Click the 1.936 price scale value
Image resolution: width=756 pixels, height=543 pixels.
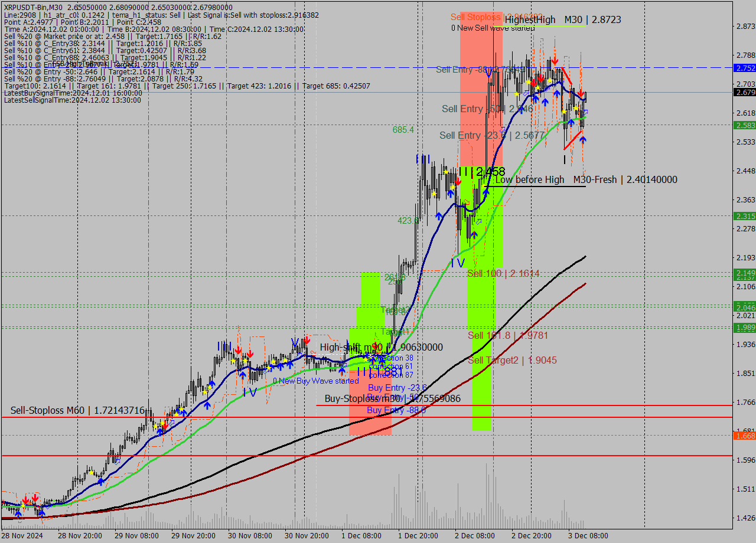(745, 344)
